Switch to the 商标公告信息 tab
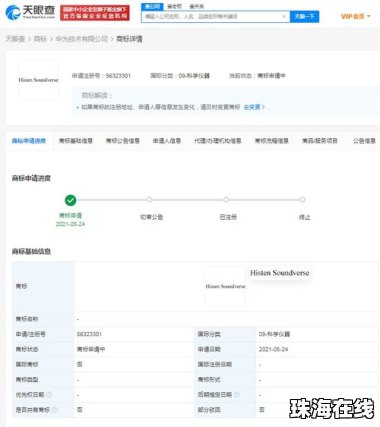The image size is (380, 427). 122,141
